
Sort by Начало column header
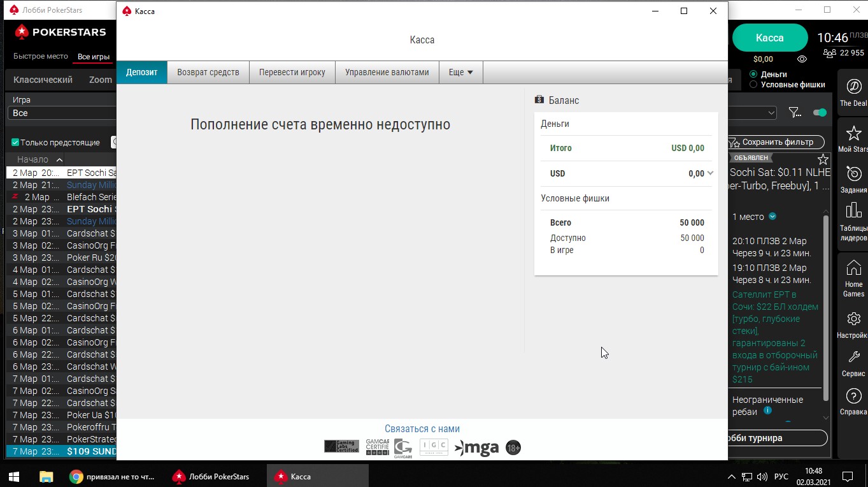coord(36,159)
